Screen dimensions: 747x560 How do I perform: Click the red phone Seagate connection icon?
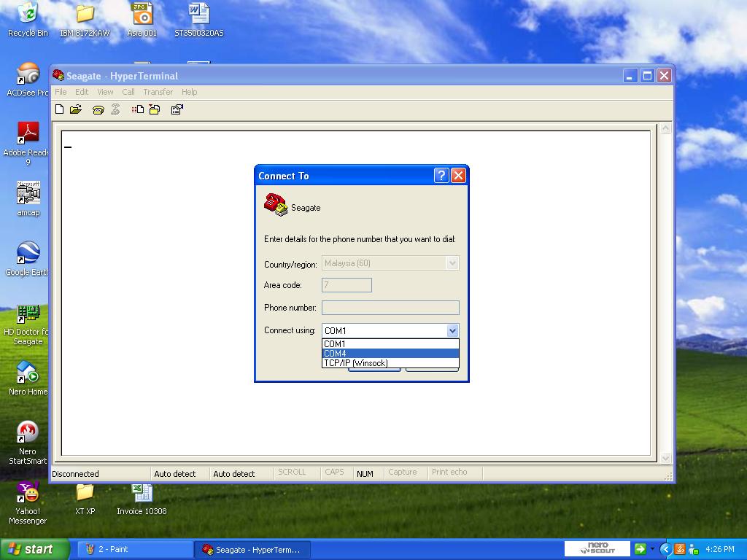coord(276,205)
